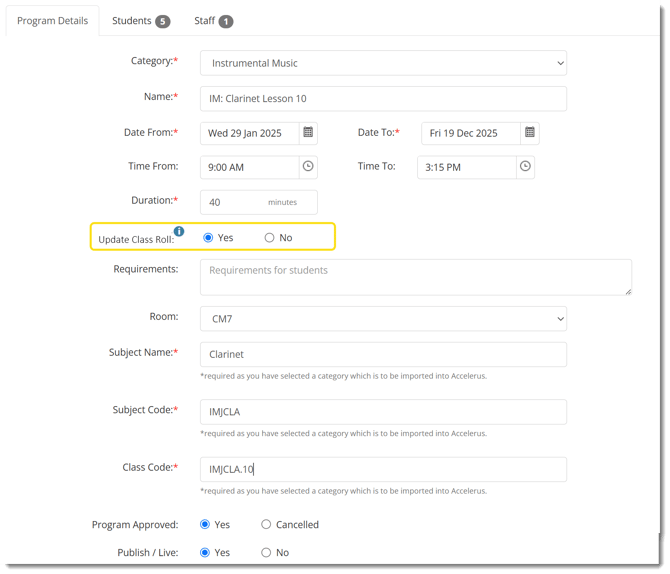
Task: Edit the Subject Code field IMJCLA
Action: tap(383, 412)
